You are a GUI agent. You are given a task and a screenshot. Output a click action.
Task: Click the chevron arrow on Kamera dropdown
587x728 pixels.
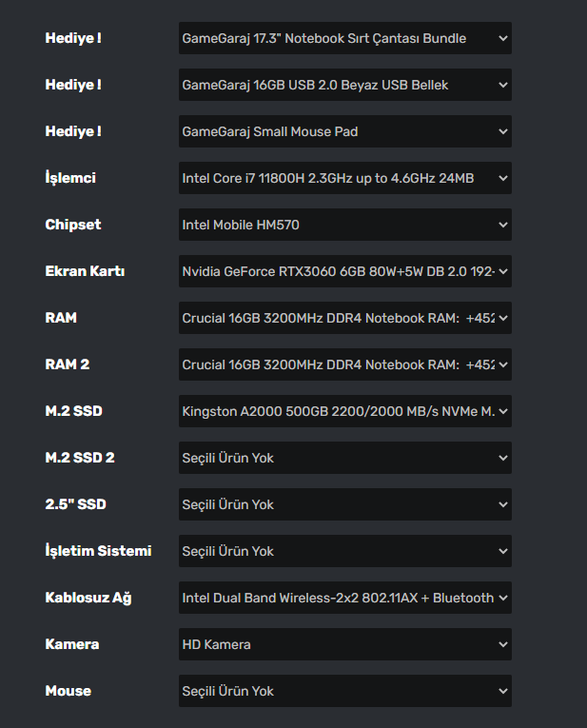[x=503, y=644]
